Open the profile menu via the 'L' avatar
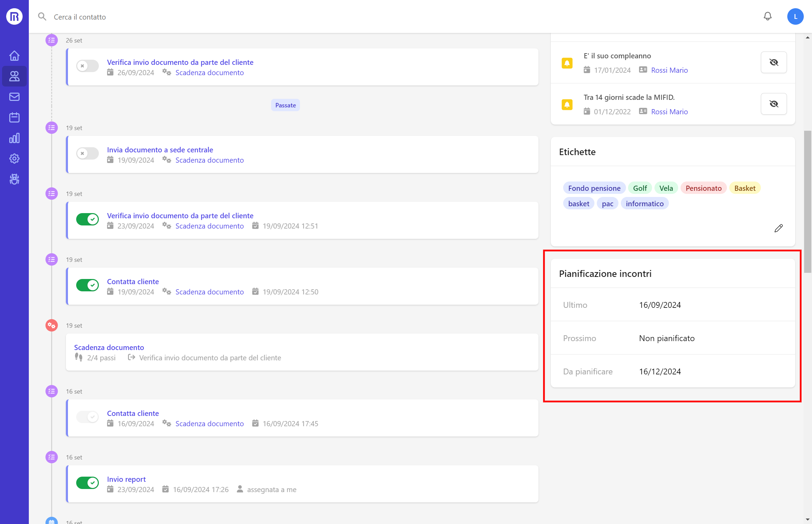The height and width of the screenshot is (524, 812). coord(795,16)
